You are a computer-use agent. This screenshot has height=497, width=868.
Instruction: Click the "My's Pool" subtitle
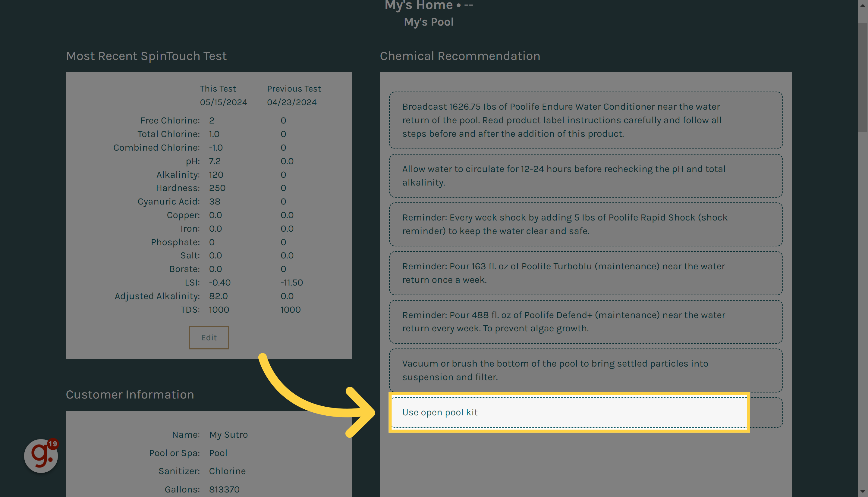[429, 21]
